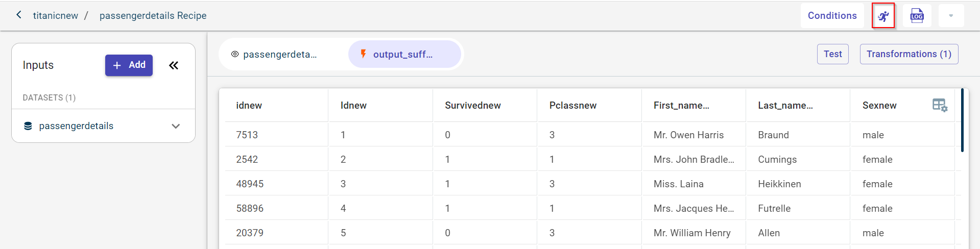Screen dimensions: 980x249
Task: Click the Add input button
Action: tap(129, 65)
